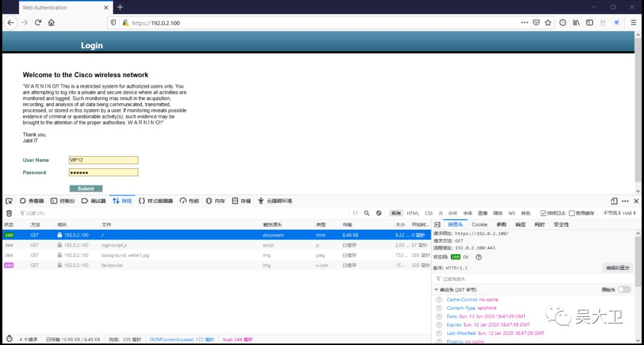Show sidebars using the toolbar icon
The image size is (644, 345).
tap(590, 23)
